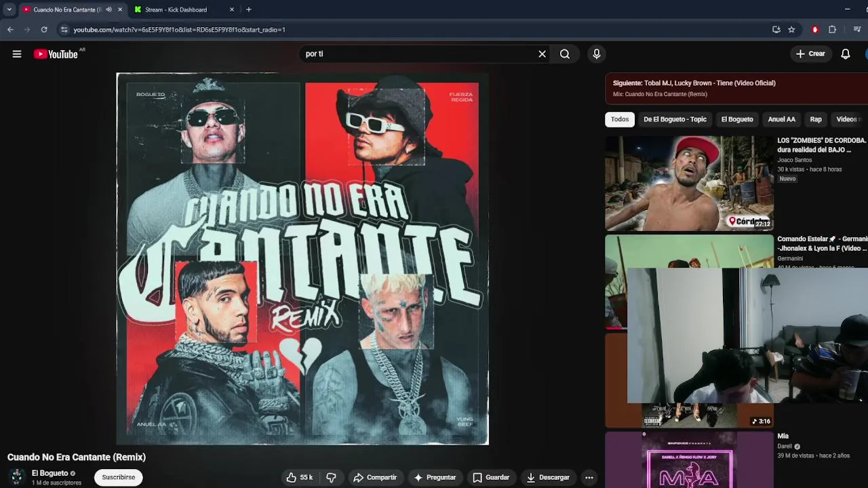Go back with browser back arrow
868x488 pixels.
(10, 30)
